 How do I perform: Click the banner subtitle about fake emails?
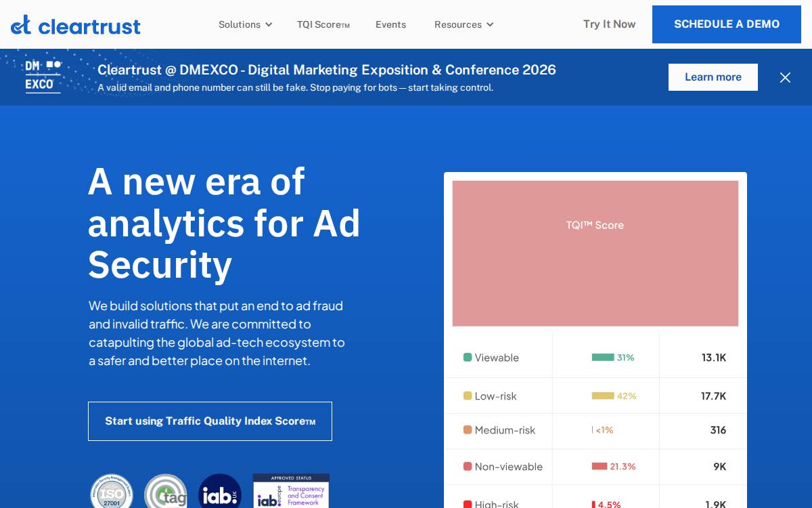coord(296,87)
